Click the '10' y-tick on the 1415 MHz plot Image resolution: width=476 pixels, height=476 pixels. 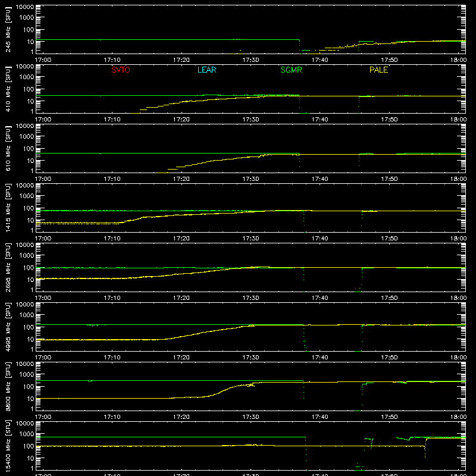point(30,220)
